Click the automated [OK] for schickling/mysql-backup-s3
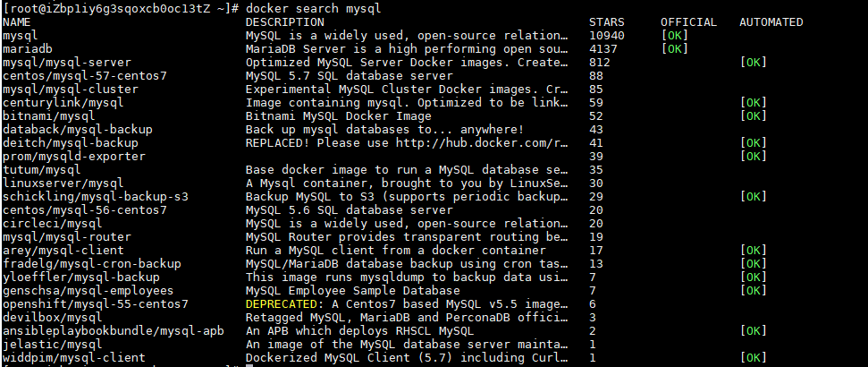 (754, 197)
